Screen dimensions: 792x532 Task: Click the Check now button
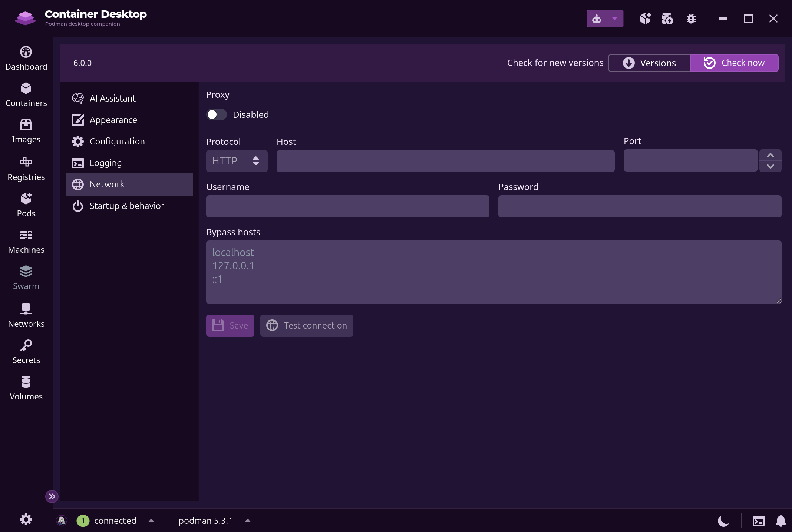[x=734, y=63]
